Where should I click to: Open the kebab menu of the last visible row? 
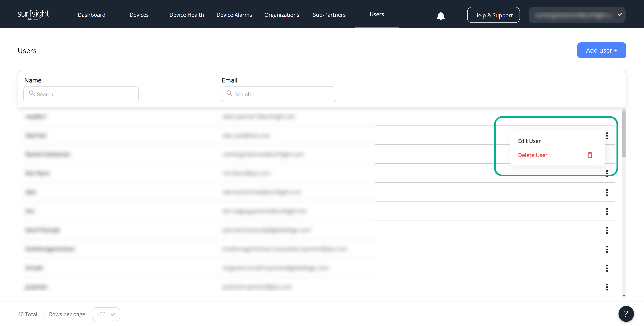click(x=607, y=287)
